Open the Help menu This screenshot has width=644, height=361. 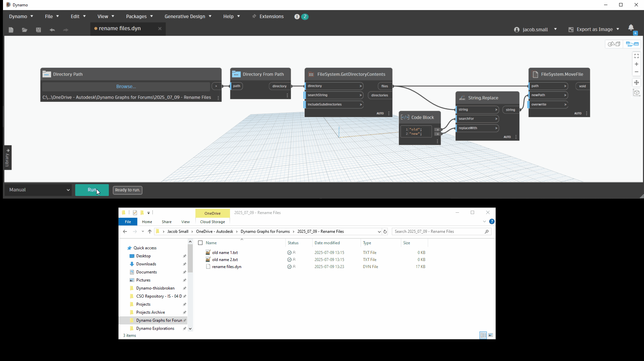(232, 16)
